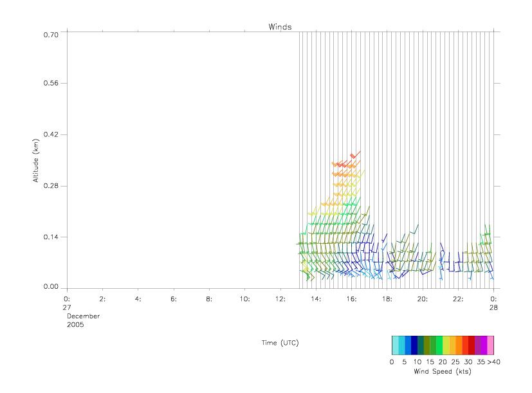532x393 pixels.
Task: Click the colorbar legend value "30"
Action: pyautogui.click(x=468, y=361)
